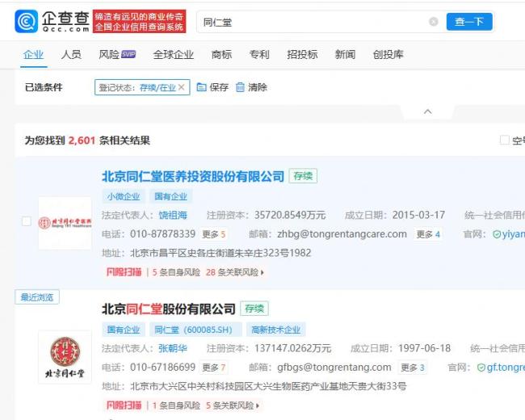This screenshot has height=420, width=525.
Task: Click 风险扫描 label for 医养投资
Action: point(124,272)
